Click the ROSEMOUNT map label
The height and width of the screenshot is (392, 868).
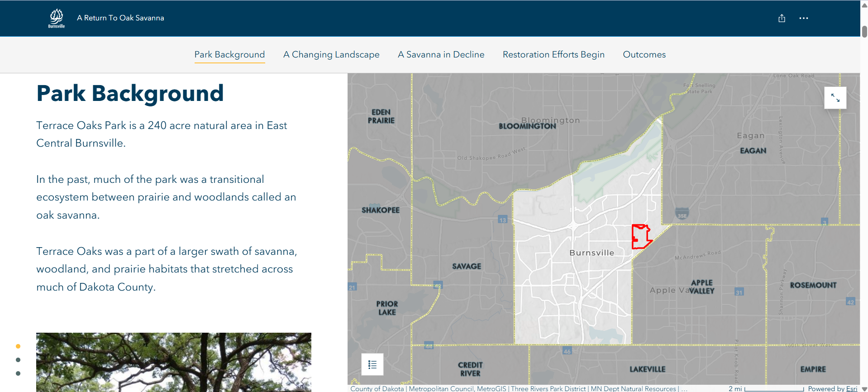click(x=813, y=285)
